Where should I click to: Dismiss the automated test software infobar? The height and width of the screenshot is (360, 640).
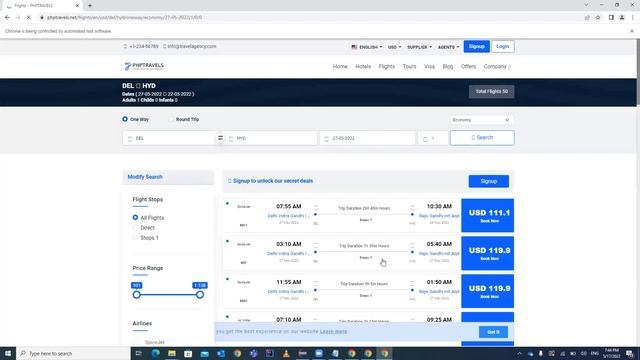click(632, 31)
